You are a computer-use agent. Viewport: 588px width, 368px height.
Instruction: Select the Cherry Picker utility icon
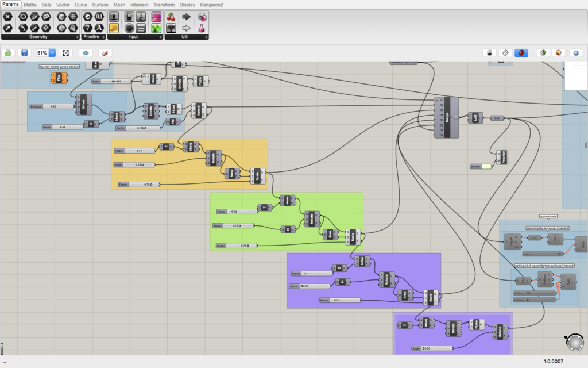171,17
